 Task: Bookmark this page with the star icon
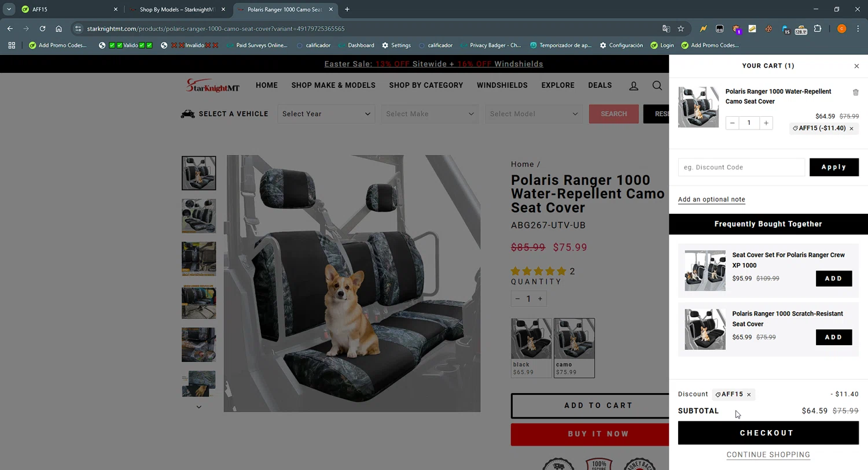click(x=681, y=29)
